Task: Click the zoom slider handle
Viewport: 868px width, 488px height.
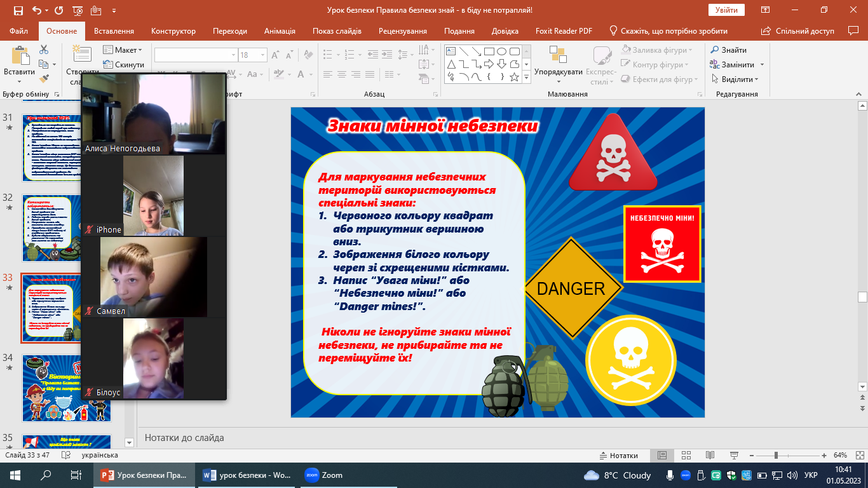Action: coord(776,456)
